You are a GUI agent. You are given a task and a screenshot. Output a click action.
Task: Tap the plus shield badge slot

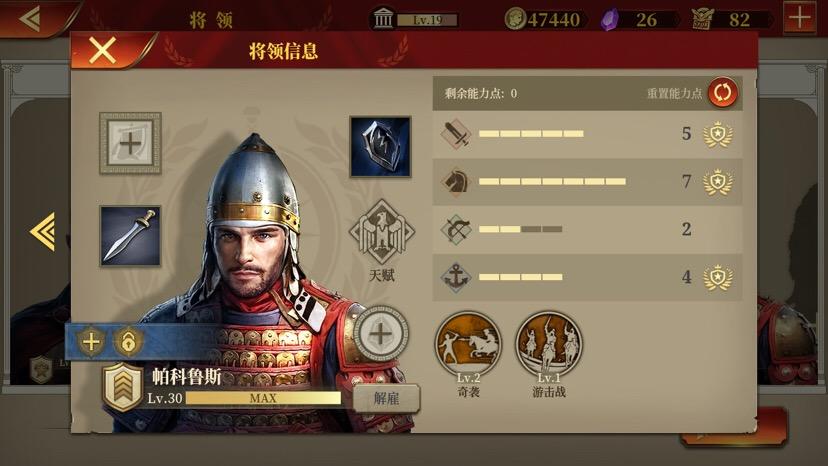91,342
